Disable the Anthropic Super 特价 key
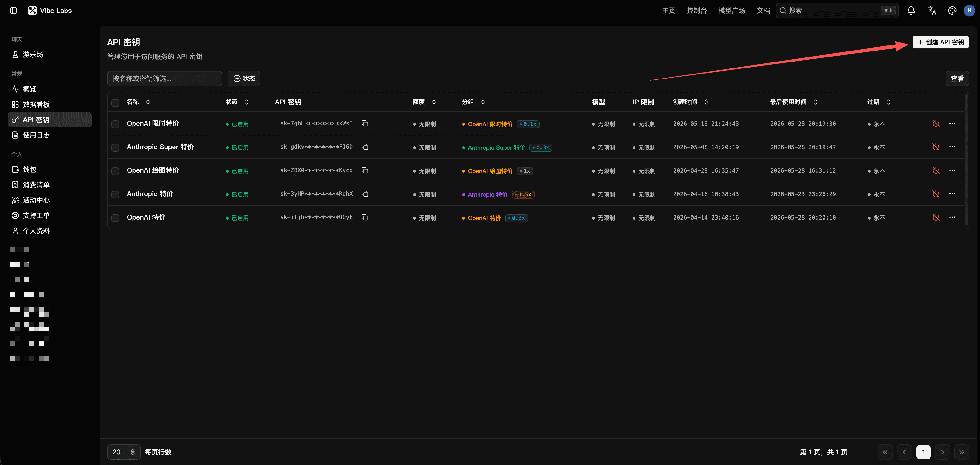 click(x=936, y=147)
